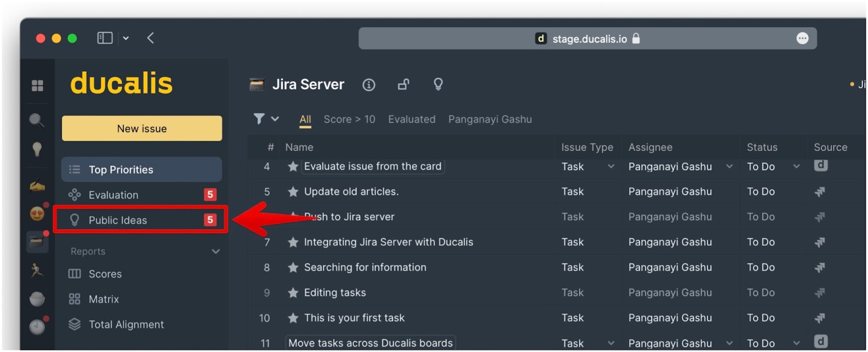
Task: Switch to the Evaluated tab
Action: tap(412, 119)
